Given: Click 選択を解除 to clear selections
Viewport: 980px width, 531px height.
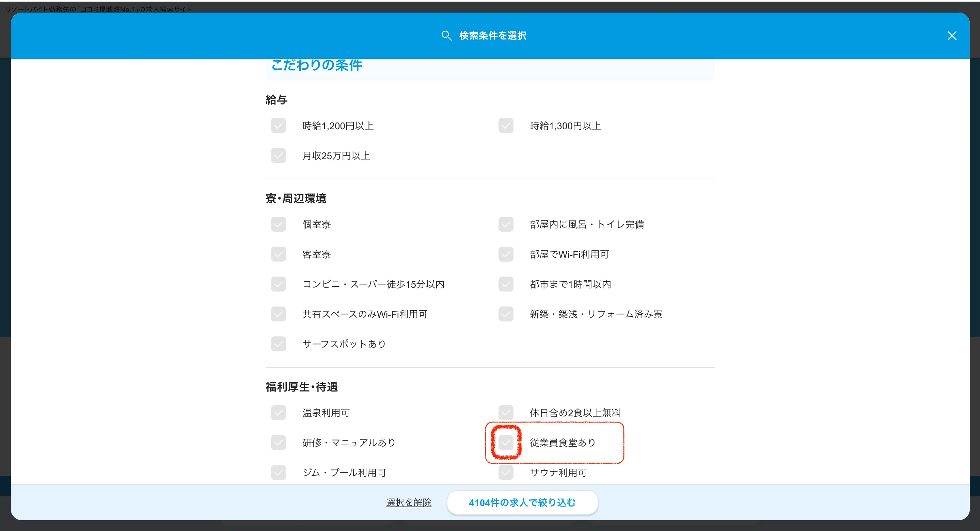Looking at the screenshot, I should click(x=409, y=502).
